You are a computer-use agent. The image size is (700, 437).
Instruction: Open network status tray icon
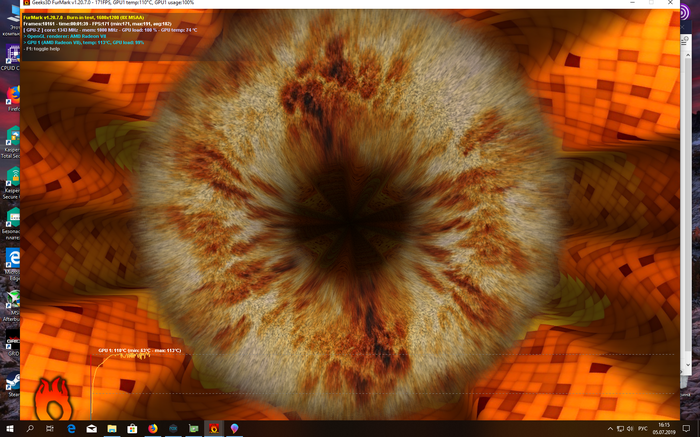[620, 429]
